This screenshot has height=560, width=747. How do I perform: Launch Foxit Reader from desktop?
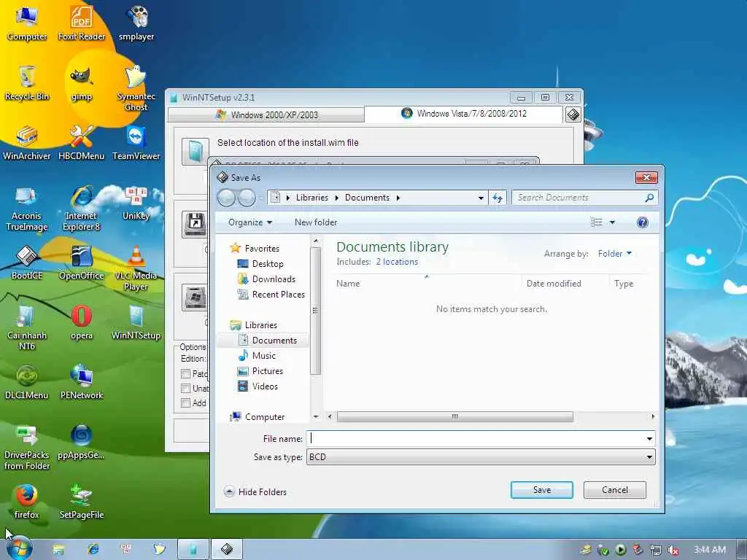(x=82, y=23)
